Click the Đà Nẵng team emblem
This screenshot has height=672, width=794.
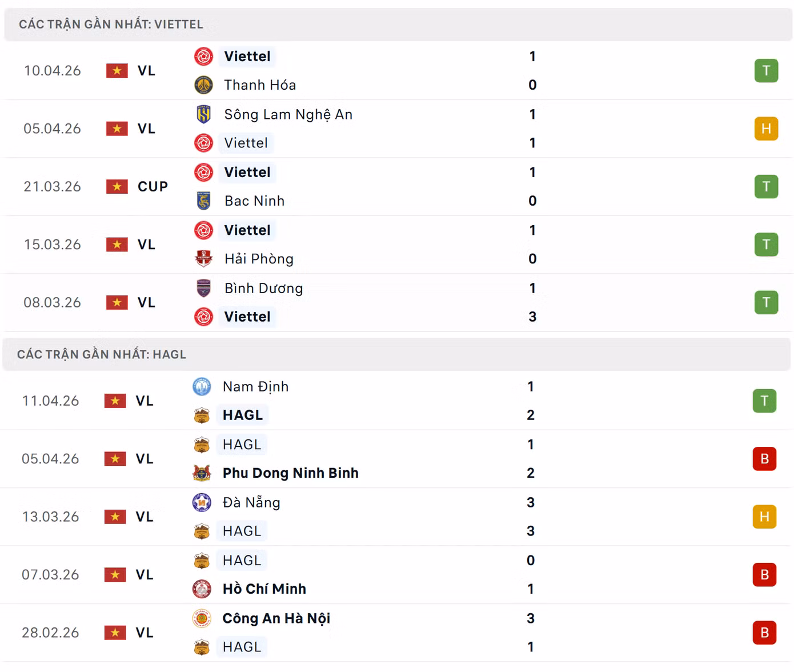(x=201, y=502)
